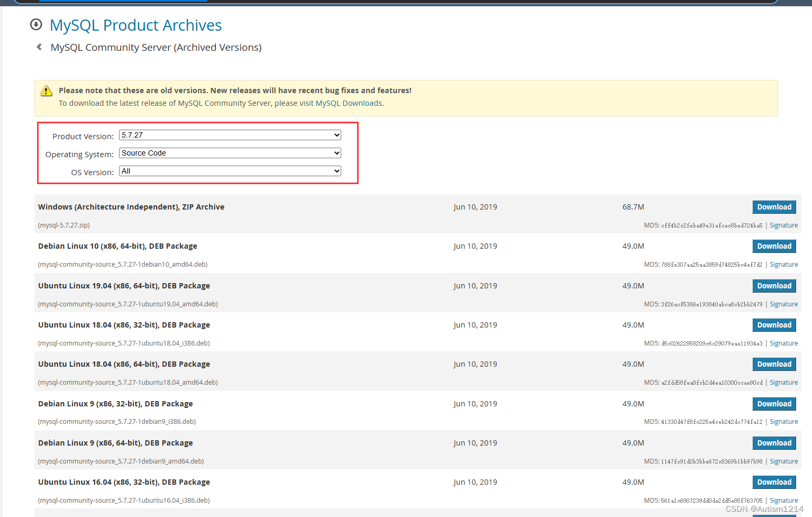
Task: Download Windows ZIP Archive package
Action: click(x=774, y=207)
